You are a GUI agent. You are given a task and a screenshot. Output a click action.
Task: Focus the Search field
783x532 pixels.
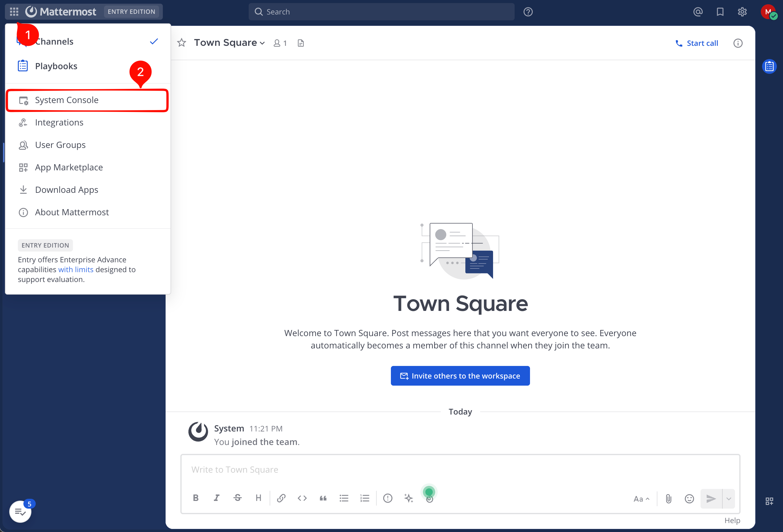[381, 12]
